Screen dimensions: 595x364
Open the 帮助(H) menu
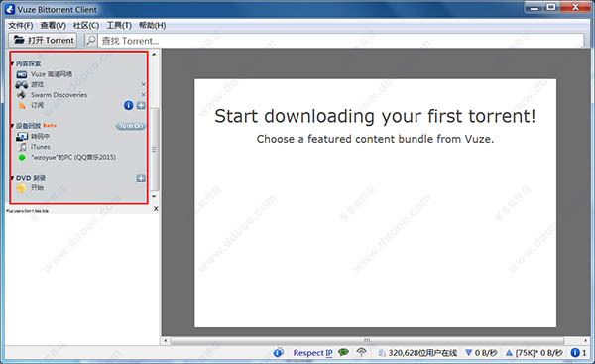pyautogui.click(x=152, y=26)
